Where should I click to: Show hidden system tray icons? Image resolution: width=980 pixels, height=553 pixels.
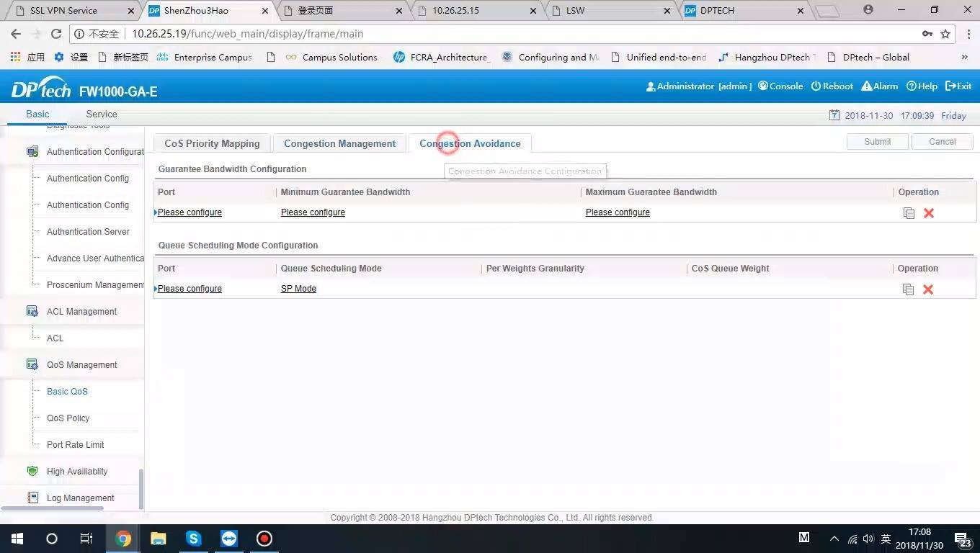tap(834, 539)
